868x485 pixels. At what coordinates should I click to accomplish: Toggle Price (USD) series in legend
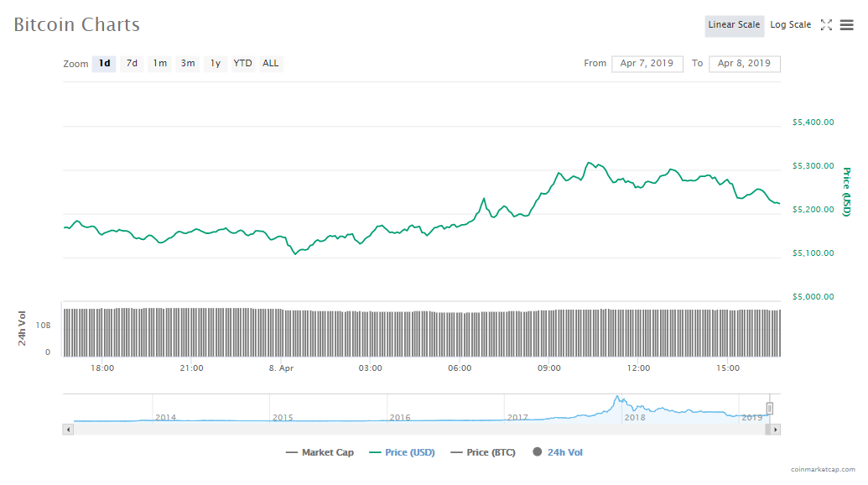point(402,452)
